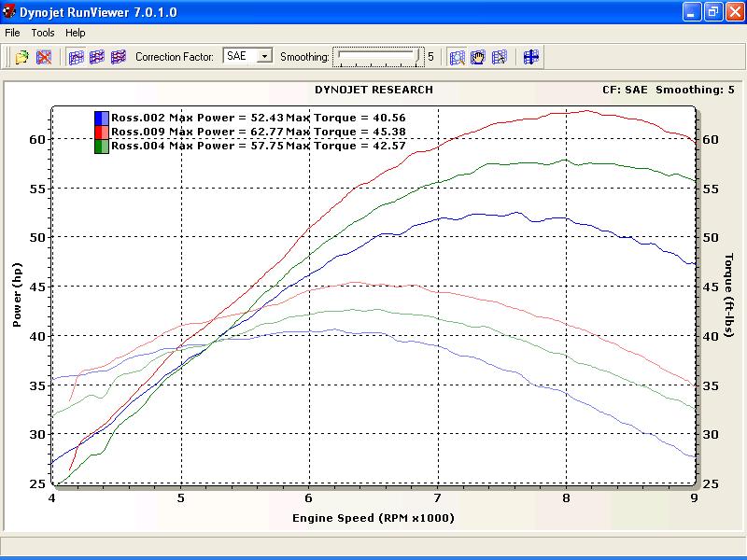The image size is (747, 560).
Task: Click the Ross.009 Max Power 62.77 text
Action: 198,132
